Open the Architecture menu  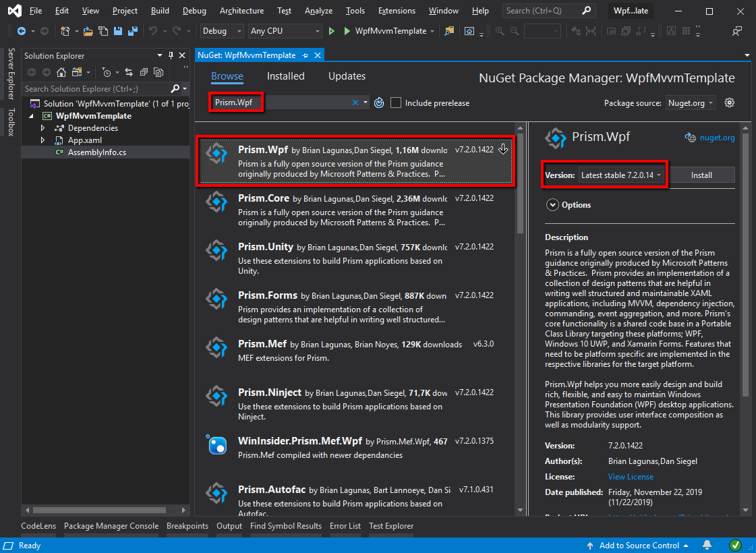241,11
